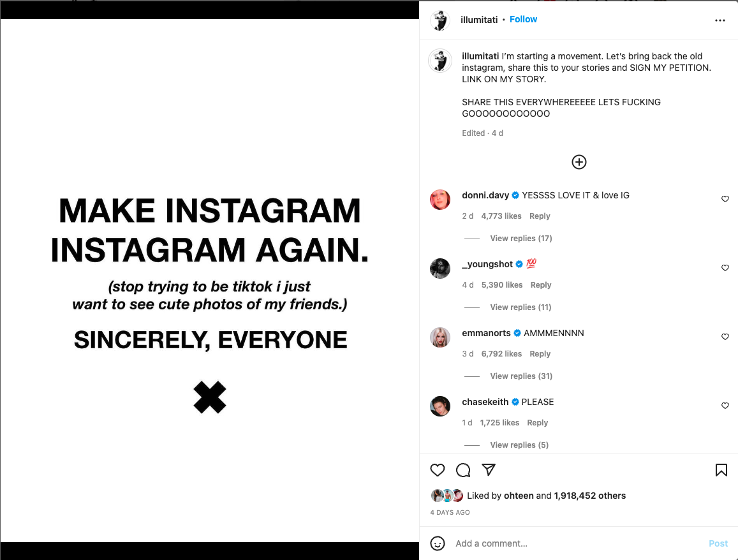Share post via paper plane icon

pos(489,470)
